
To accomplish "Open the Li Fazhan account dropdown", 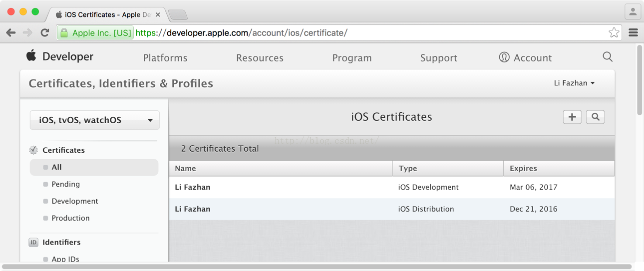I will (x=574, y=83).
